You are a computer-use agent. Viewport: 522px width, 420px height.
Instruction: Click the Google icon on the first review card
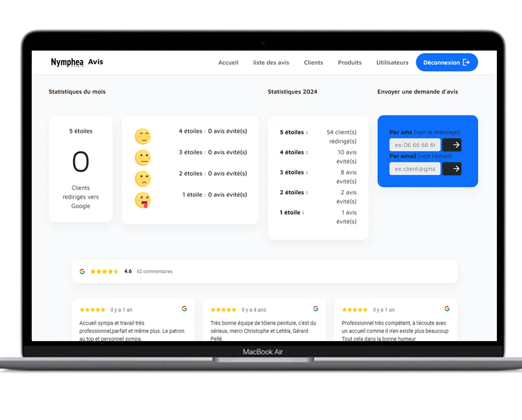click(x=184, y=309)
